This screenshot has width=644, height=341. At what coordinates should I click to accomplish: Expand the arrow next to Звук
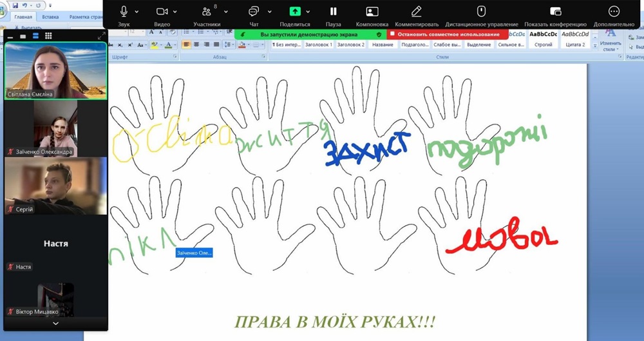[137, 12]
